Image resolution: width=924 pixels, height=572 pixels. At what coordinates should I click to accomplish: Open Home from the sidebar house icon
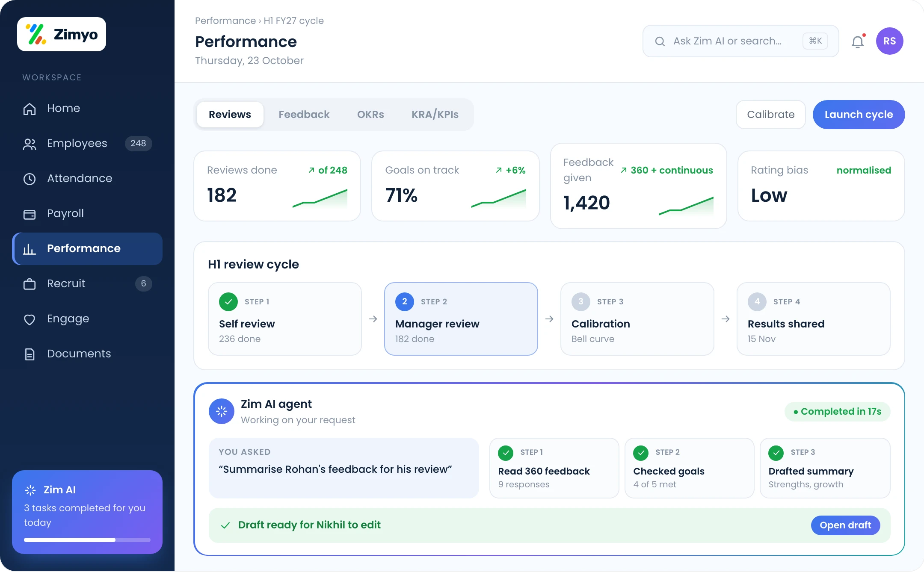pyautogui.click(x=30, y=109)
